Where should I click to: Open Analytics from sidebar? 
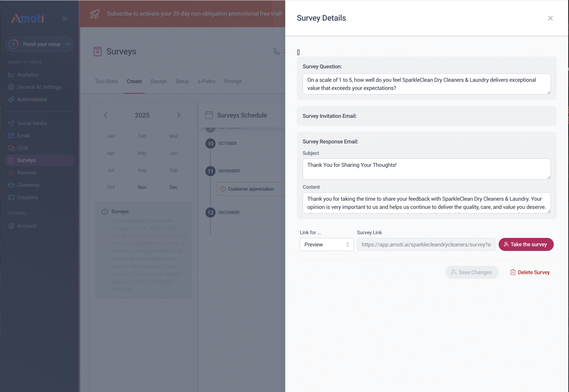click(x=28, y=75)
